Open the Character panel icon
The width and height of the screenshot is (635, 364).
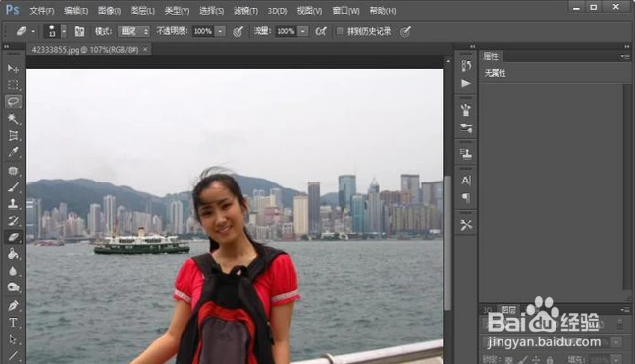466,180
